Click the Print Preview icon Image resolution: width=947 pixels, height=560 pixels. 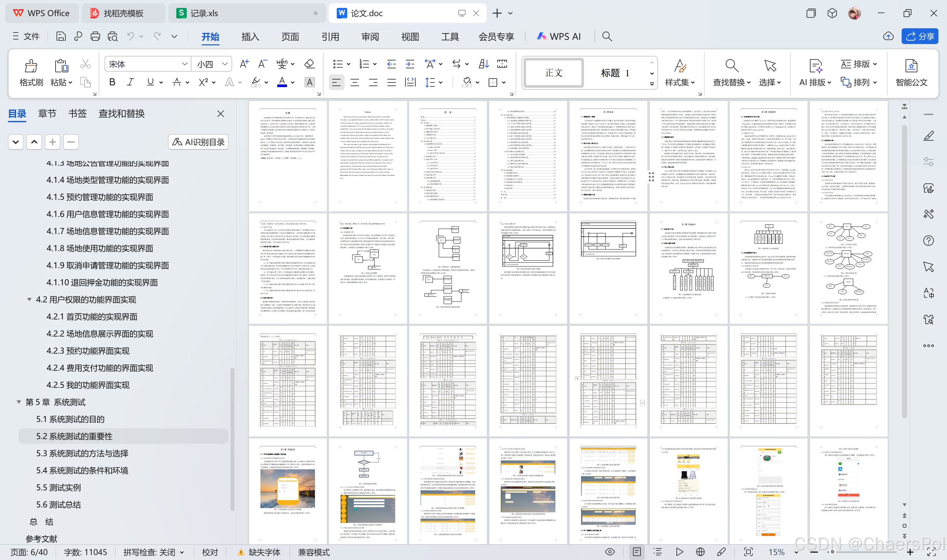pyautogui.click(x=112, y=36)
